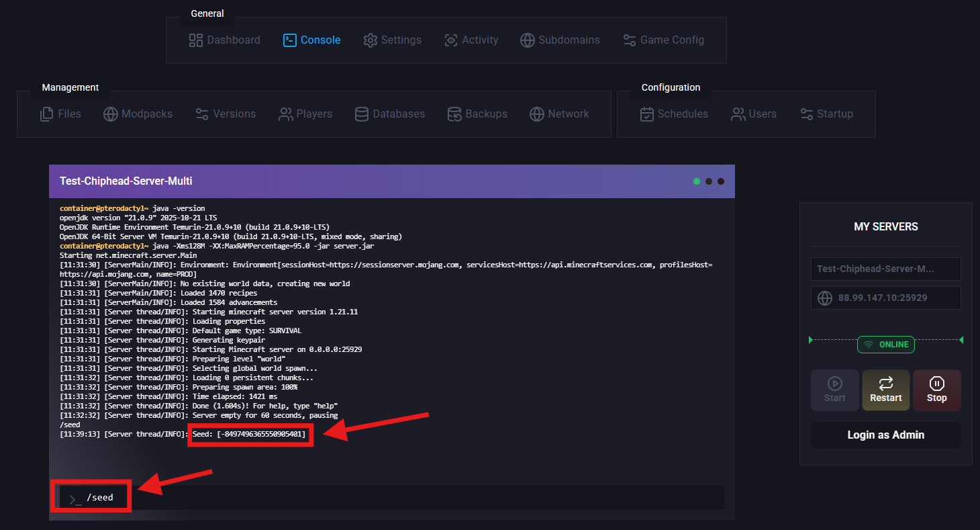Open the Versions page

(x=226, y=114)
